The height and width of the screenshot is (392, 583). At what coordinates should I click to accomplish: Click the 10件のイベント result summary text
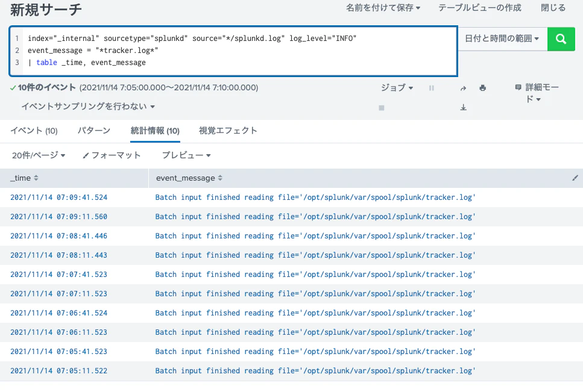point(47,87)
